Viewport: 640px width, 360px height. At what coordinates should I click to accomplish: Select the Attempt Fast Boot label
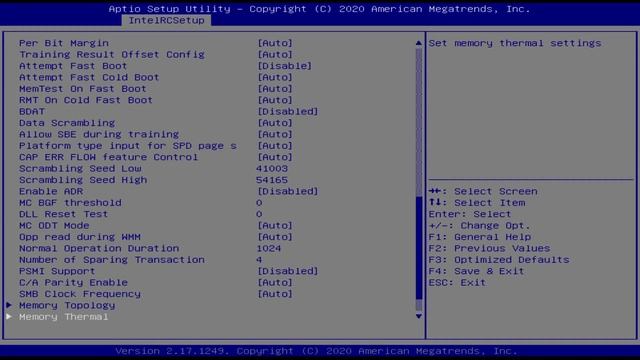pos(73,66)
